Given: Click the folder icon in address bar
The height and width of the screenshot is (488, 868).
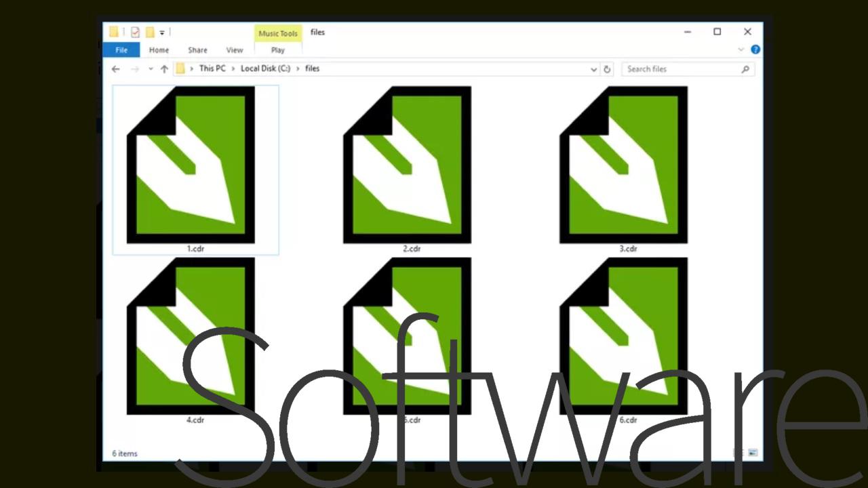Looking at the screenshot, I should [180, 68].
